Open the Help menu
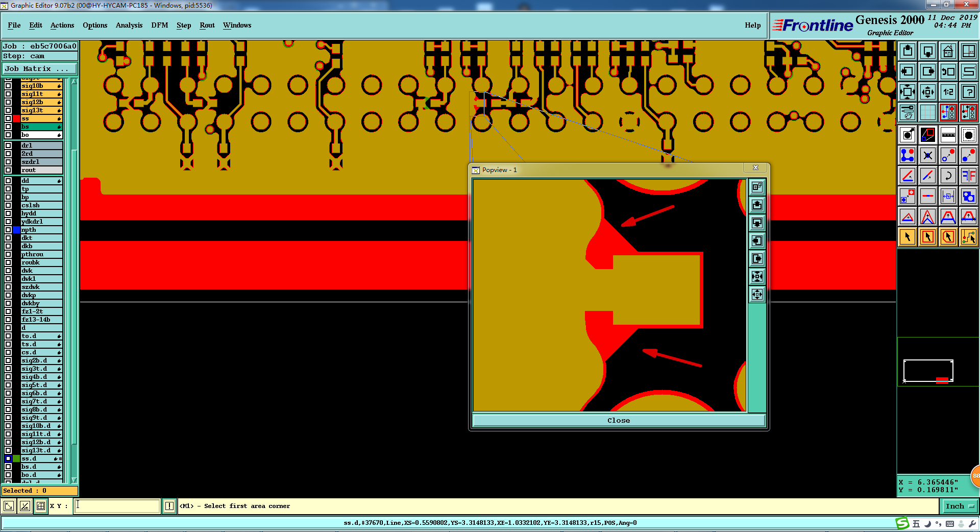This screenshot has height=532, width=980. tap(752, 25)
